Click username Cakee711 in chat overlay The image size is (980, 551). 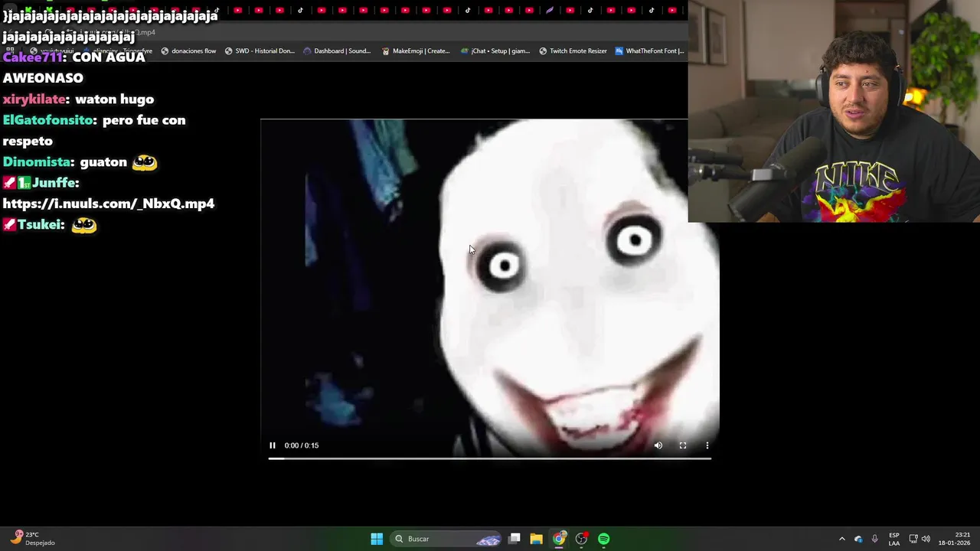33,57
